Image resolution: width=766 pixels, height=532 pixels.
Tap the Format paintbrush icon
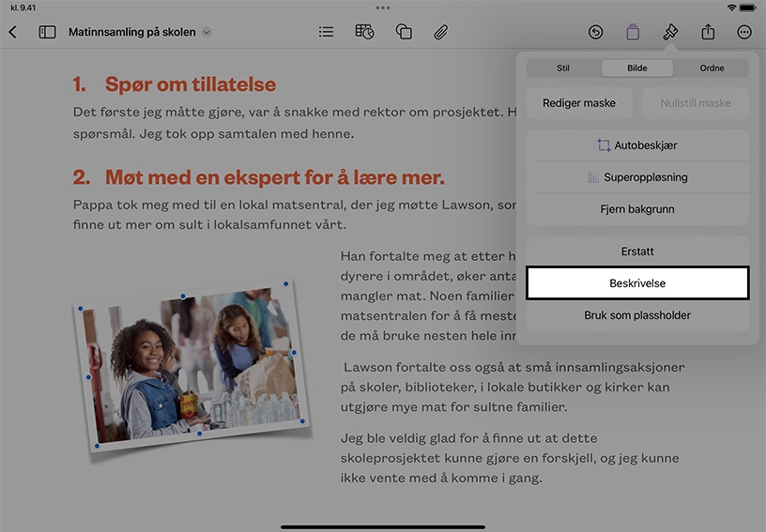pos(669,32)
